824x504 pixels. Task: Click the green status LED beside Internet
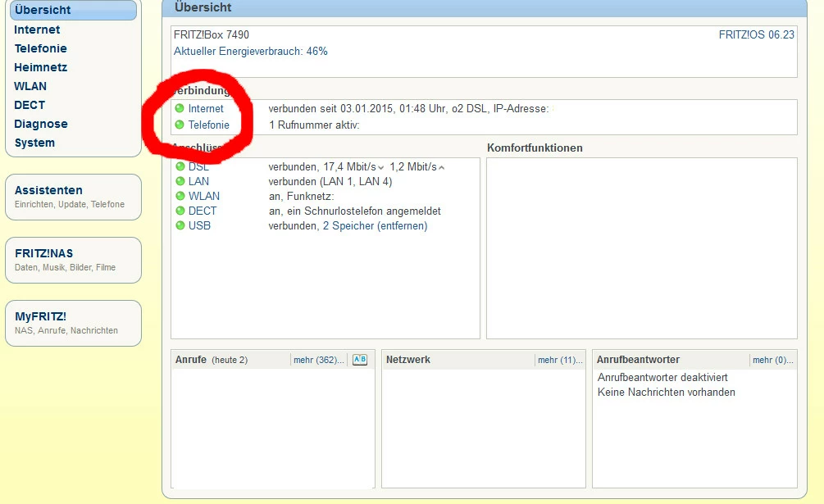pos(180,108)
